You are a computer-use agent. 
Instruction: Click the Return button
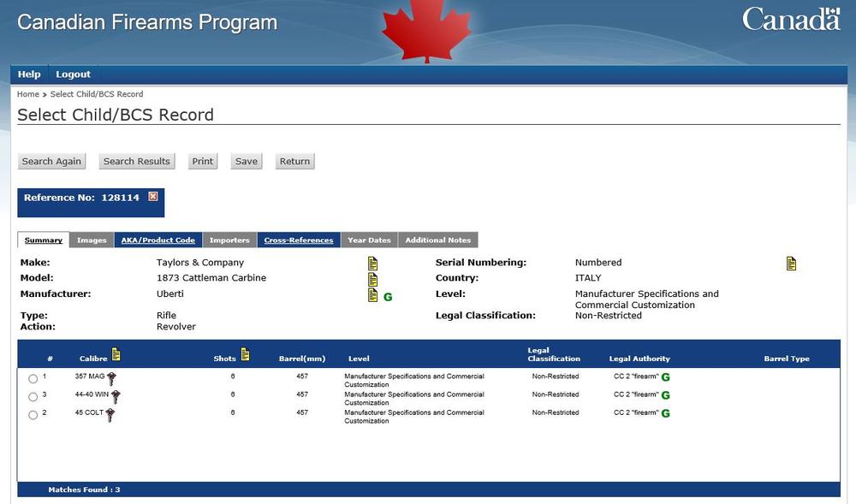coord(294,162)
